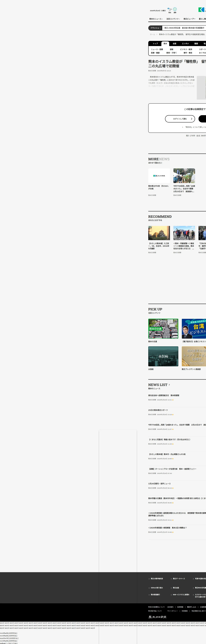Open the 水俣病 feature thumbnail
Viewport: 206px width, 644px height.
click(163, 356)
